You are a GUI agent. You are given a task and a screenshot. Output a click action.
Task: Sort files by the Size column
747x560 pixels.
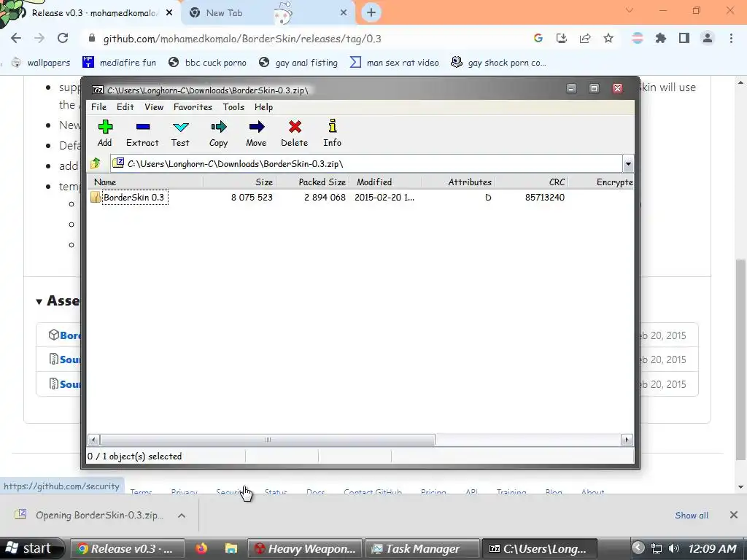click(x=240, y=182)
